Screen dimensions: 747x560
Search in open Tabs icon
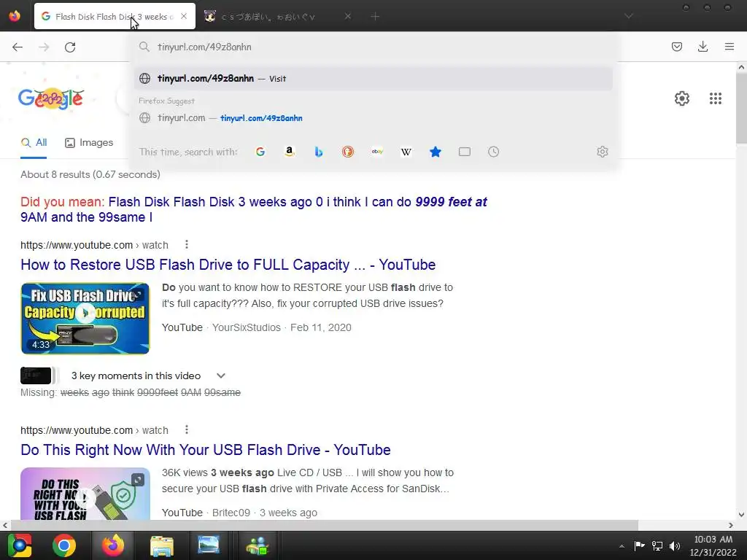click(465, 152)
